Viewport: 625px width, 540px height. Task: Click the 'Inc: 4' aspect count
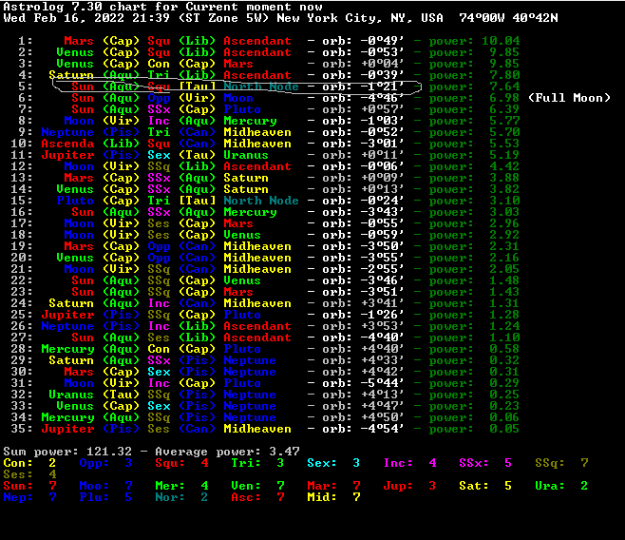tap(410, 463)
